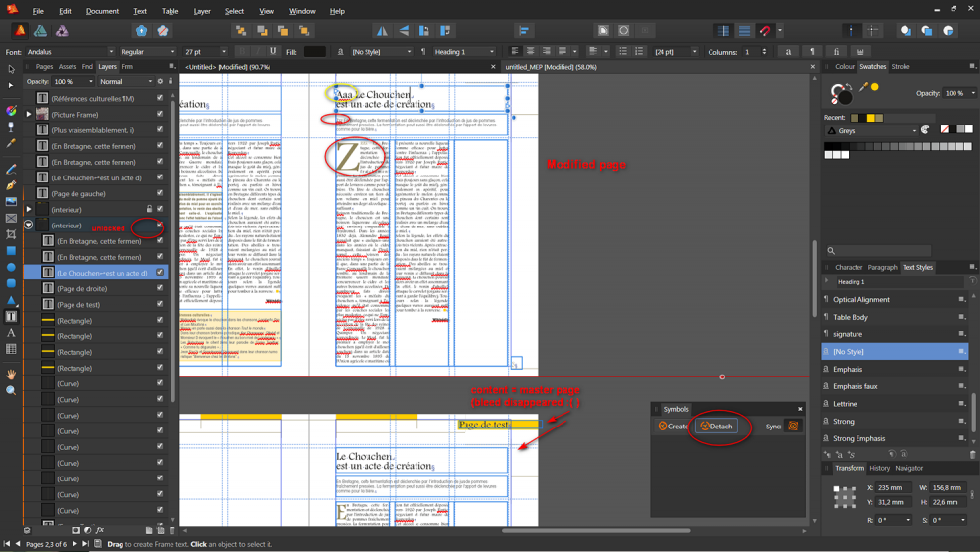Uncheck visibility of 'Page de test' layer
This screenshot has height=552, width=980.
coord(160,305)
